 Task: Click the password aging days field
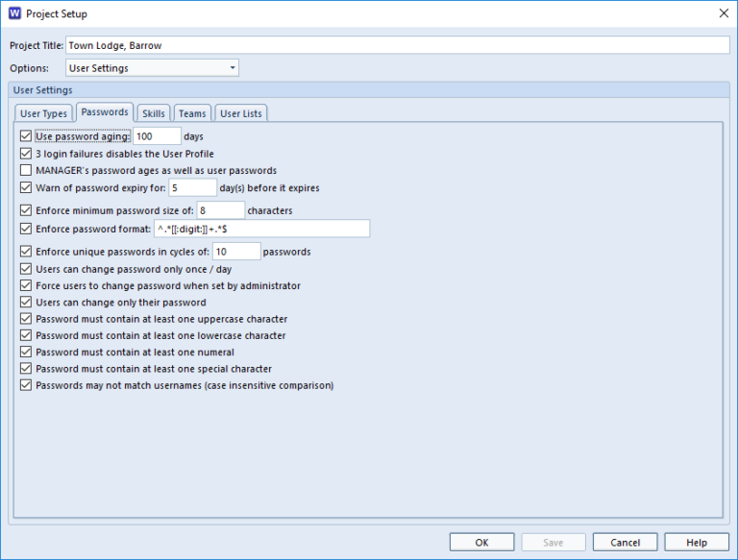point(157,136)
